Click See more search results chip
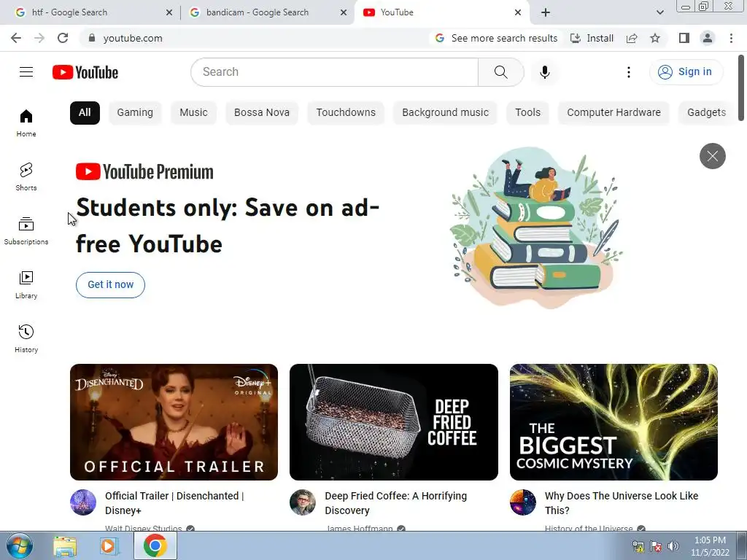Screen dimensions: 747x560 [496, 38]
